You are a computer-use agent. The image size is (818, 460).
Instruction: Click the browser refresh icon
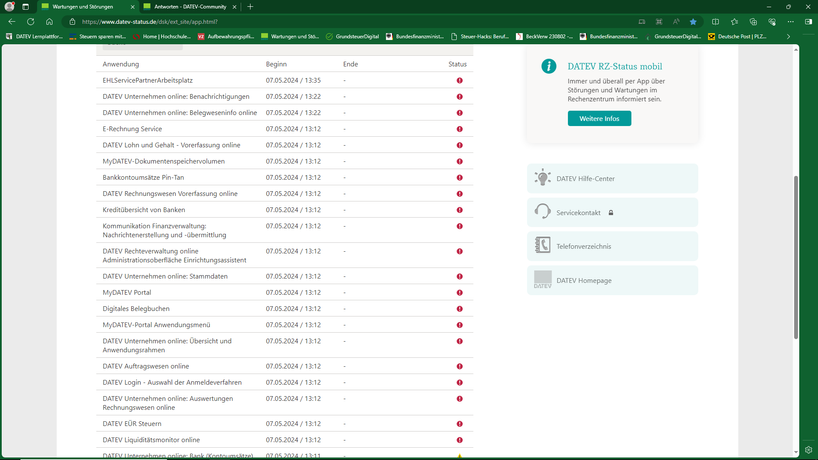tap(30, 21)
